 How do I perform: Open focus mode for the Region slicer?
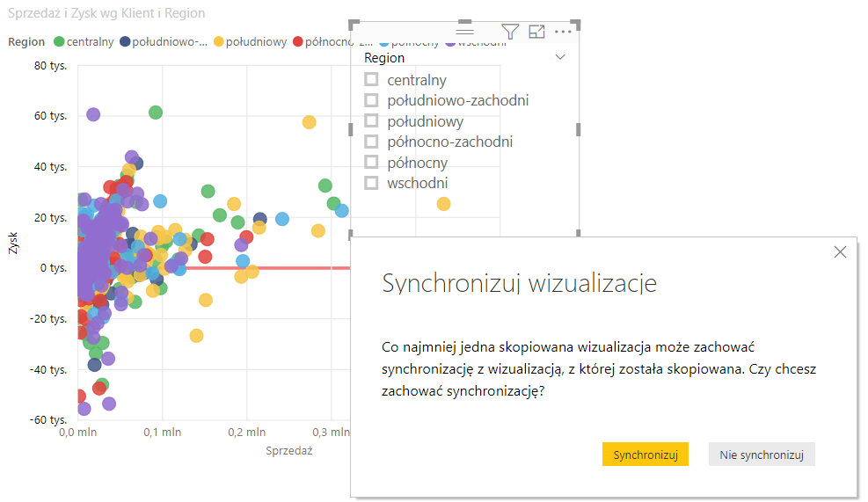click(536, 32)
